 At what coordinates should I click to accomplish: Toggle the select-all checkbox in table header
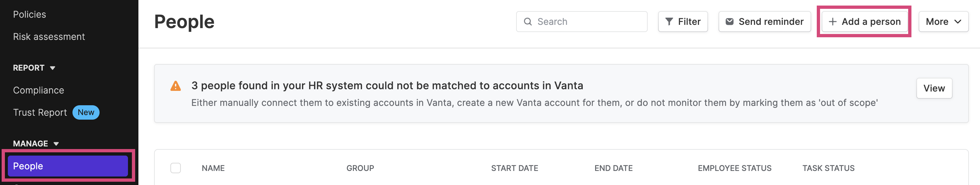click(175, 168)
